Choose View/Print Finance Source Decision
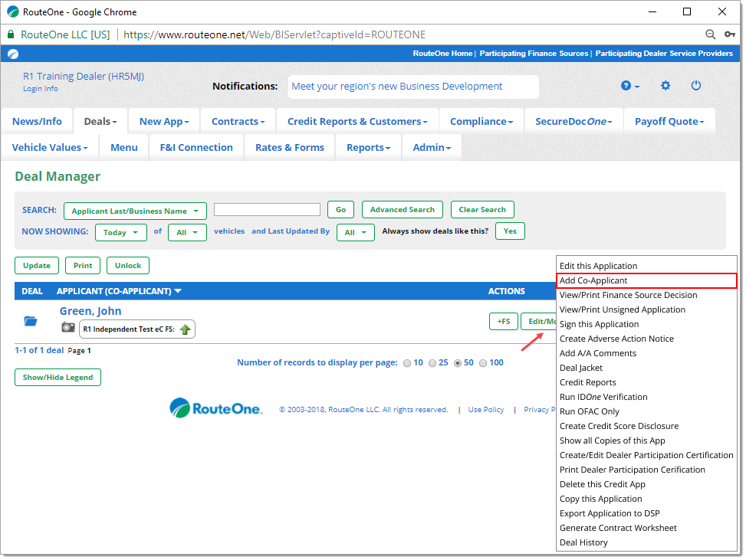746x560 pixels. (646, 295)
